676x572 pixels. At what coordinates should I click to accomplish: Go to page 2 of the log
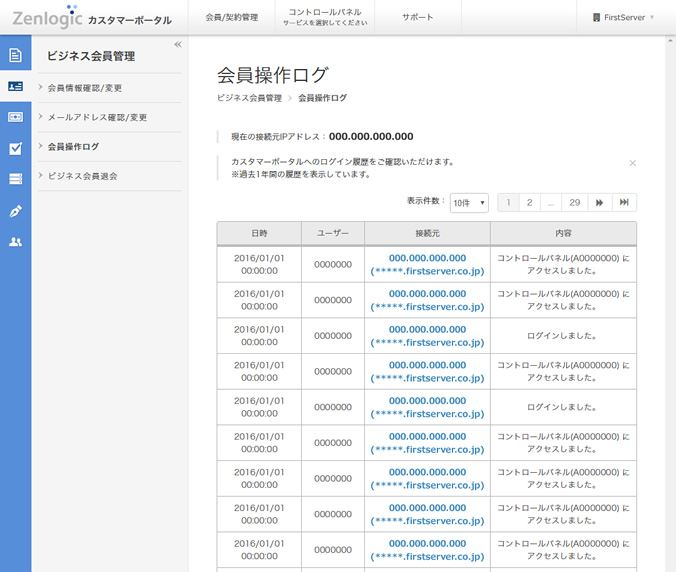[x=529, y=203]
